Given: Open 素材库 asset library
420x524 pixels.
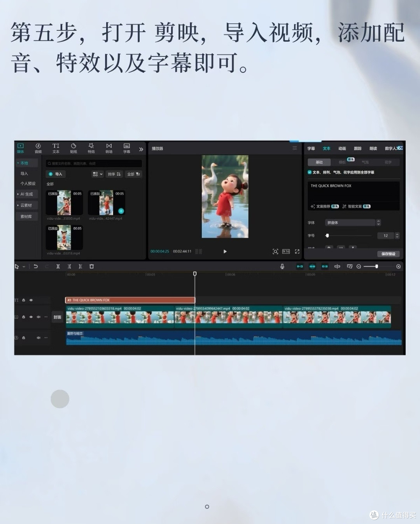Looking at the screenshot, I should [x=27, y=216].
